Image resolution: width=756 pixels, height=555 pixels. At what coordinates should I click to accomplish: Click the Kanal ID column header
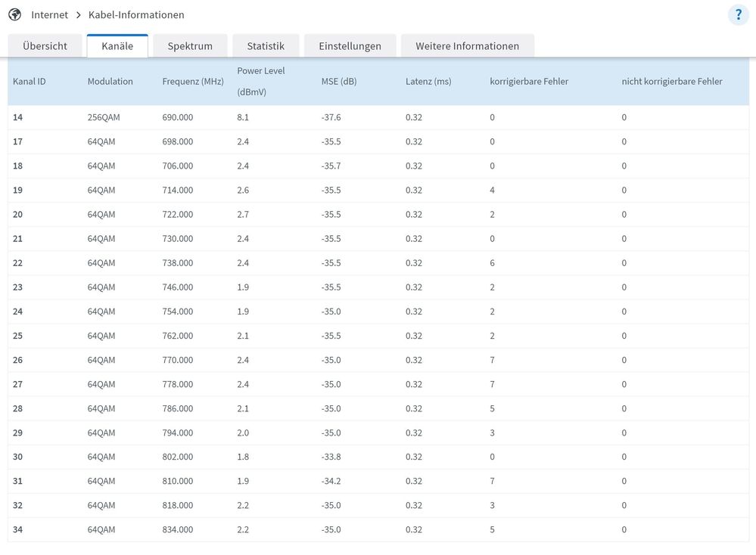point(30,82)
